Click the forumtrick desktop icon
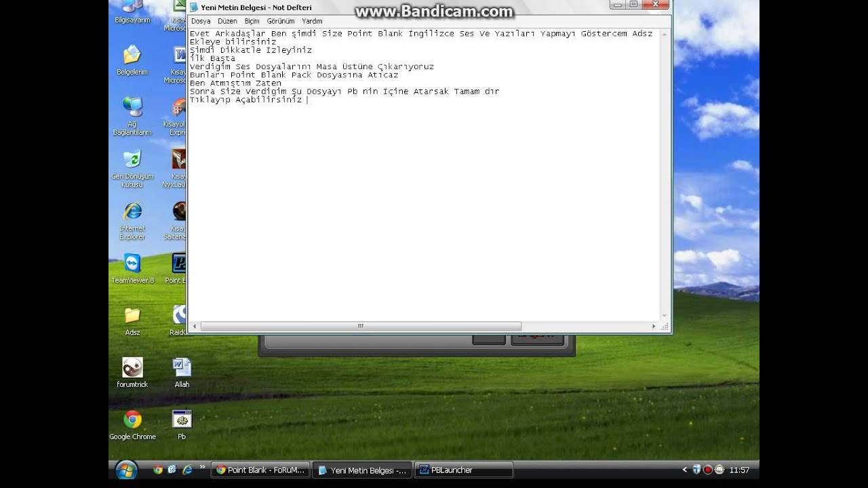The width and height of the screenshot is (868, 488). pyautogui.click(x=132, y=373)
